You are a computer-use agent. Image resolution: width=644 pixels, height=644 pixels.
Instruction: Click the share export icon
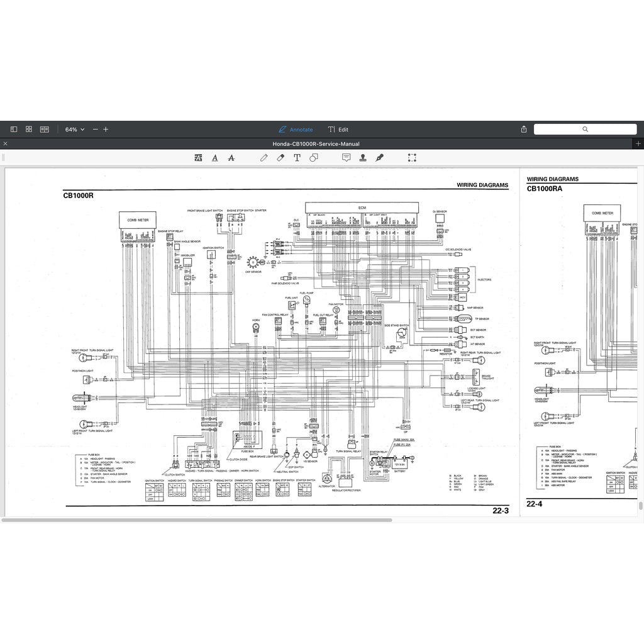tap(524, 130)
